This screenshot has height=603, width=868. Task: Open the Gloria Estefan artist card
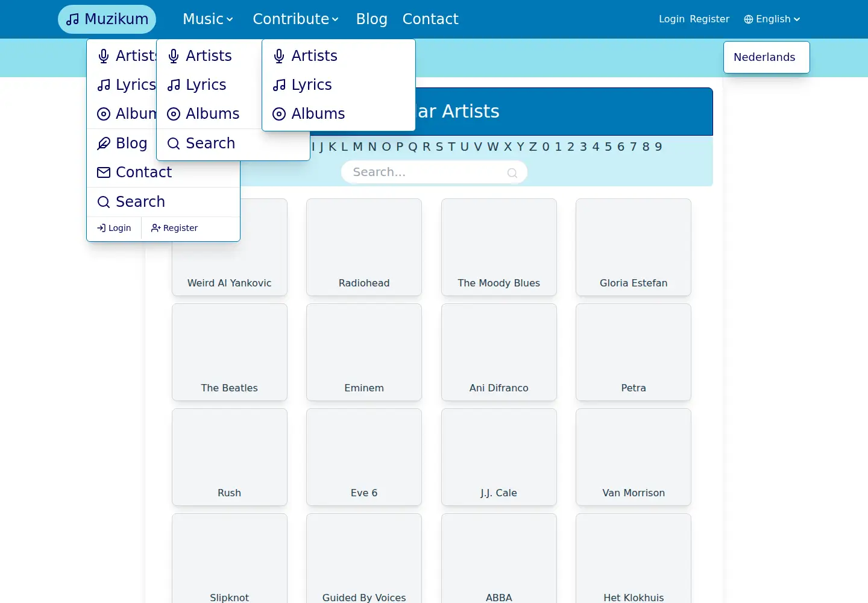click(x=634, y=247)
